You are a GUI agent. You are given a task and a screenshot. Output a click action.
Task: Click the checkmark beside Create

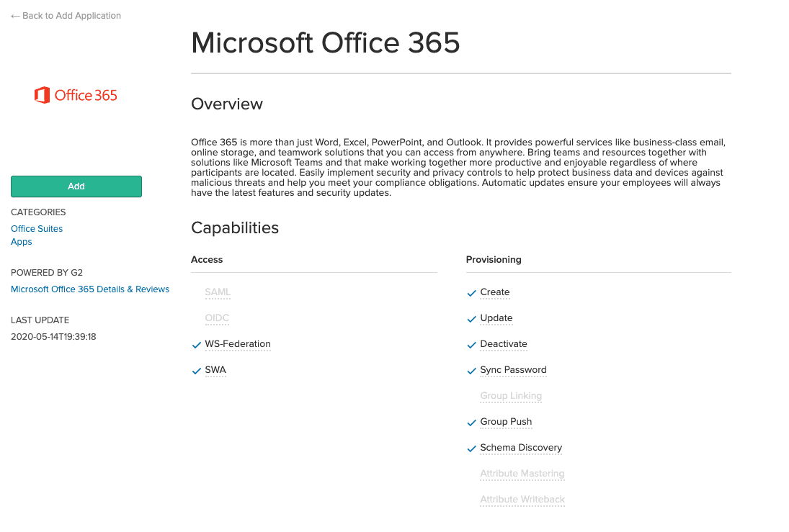[471, 293]
